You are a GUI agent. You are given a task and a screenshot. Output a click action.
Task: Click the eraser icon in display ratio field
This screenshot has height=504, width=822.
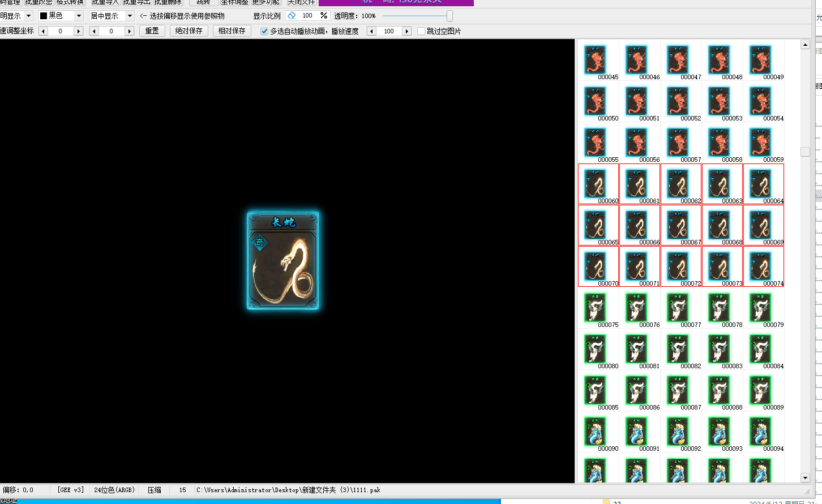[292, 15]
